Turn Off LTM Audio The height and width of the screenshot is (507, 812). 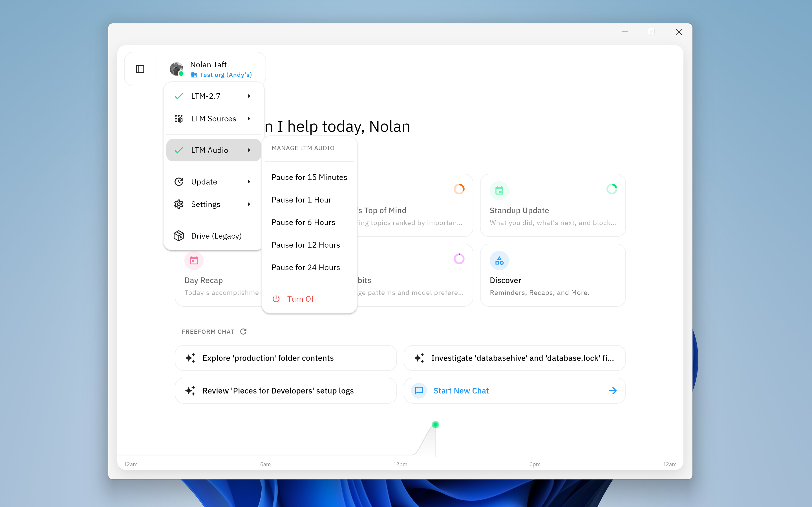pyautogui.click(x=301, y=299)
